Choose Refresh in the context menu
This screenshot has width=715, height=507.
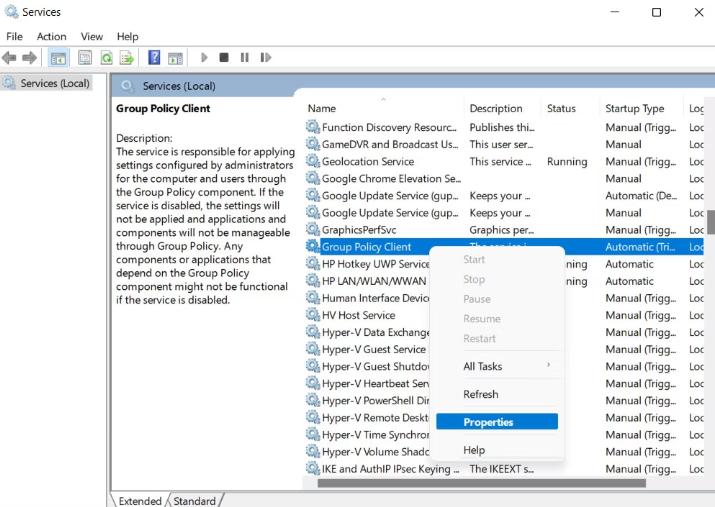(x=497, y=394)
